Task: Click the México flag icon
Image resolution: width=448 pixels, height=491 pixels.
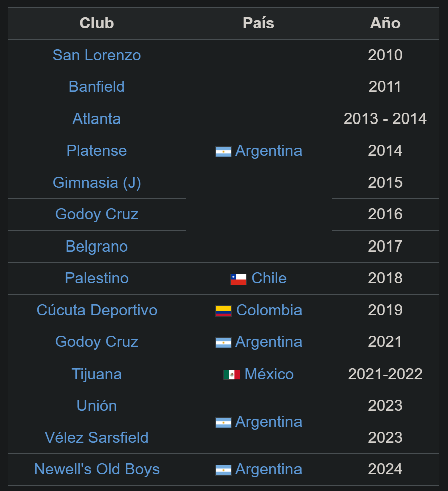Action: pos(232,375)
